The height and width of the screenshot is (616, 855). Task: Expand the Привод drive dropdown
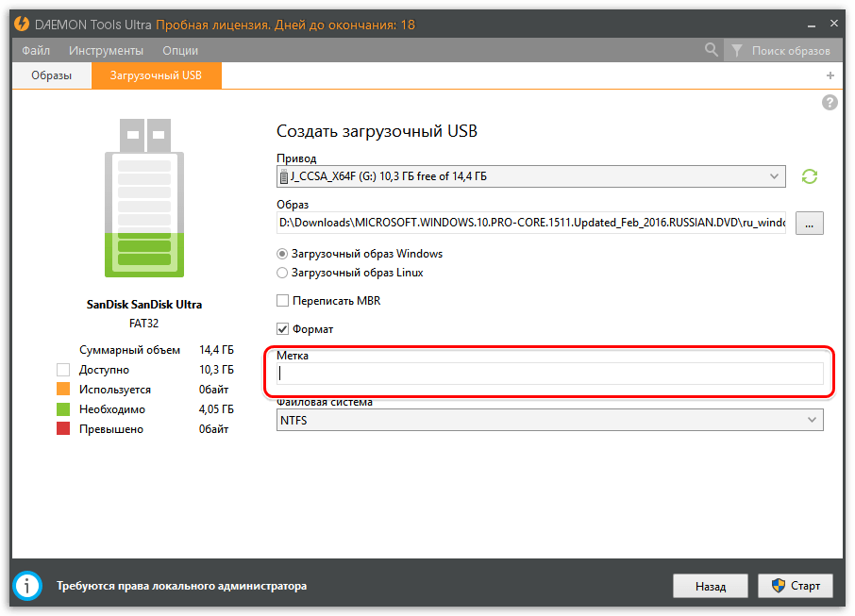point(775,176)
